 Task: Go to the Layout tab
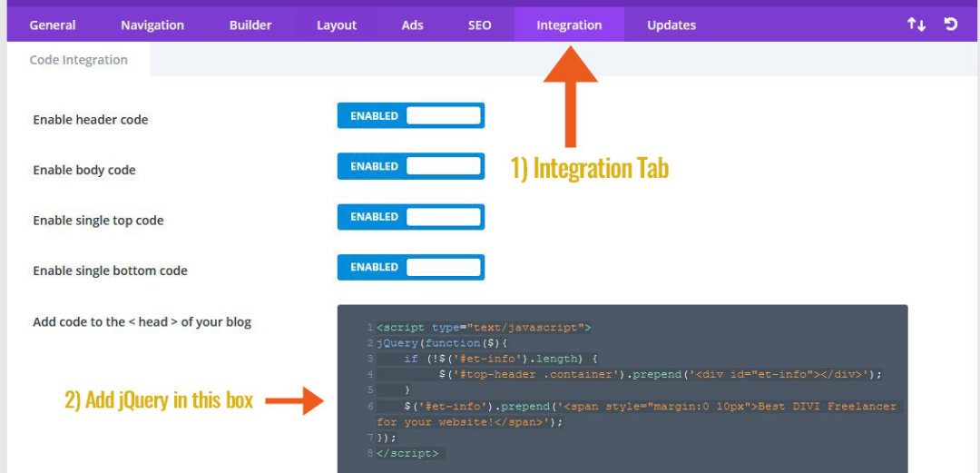[337, 25]
